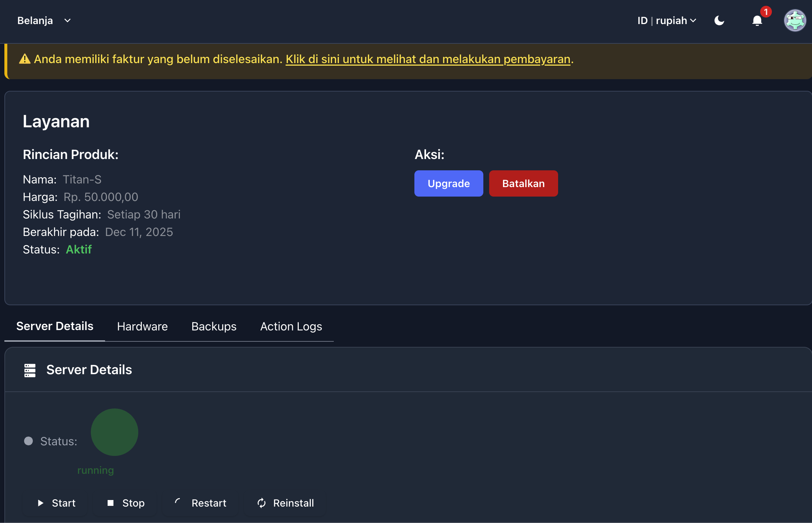Click the yellow warning triangle icon
812x523 pixels.
point(24,59)
